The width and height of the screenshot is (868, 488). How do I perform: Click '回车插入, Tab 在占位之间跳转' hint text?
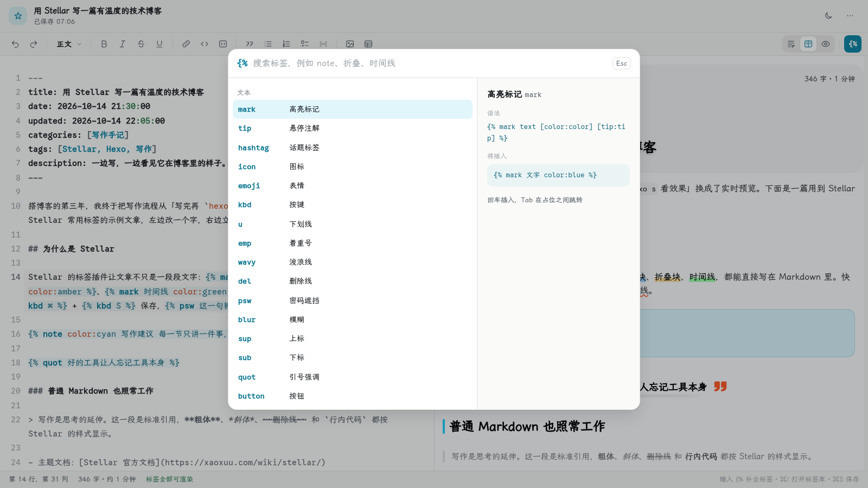[x=535, y=200]
